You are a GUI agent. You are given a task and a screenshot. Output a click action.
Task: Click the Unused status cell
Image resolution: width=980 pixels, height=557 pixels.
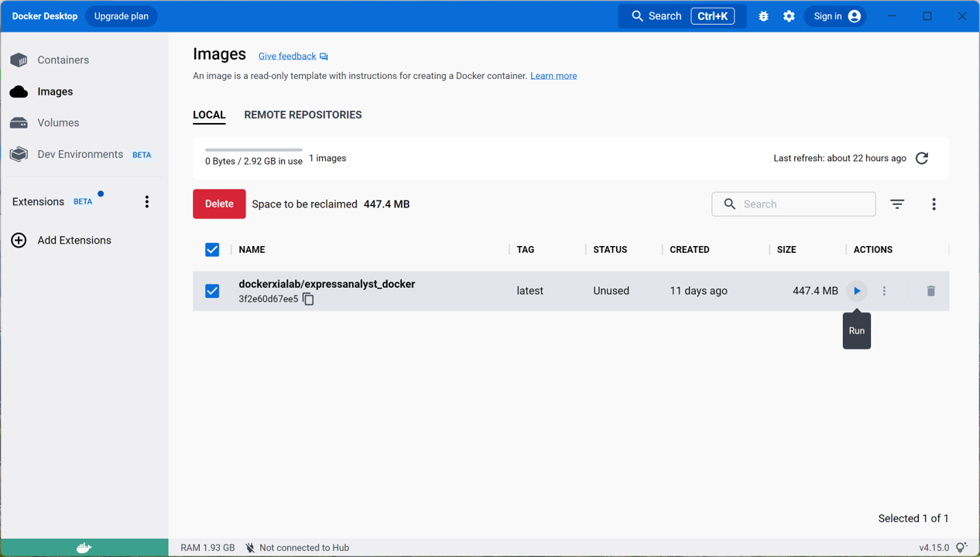[x=611, y=291]
